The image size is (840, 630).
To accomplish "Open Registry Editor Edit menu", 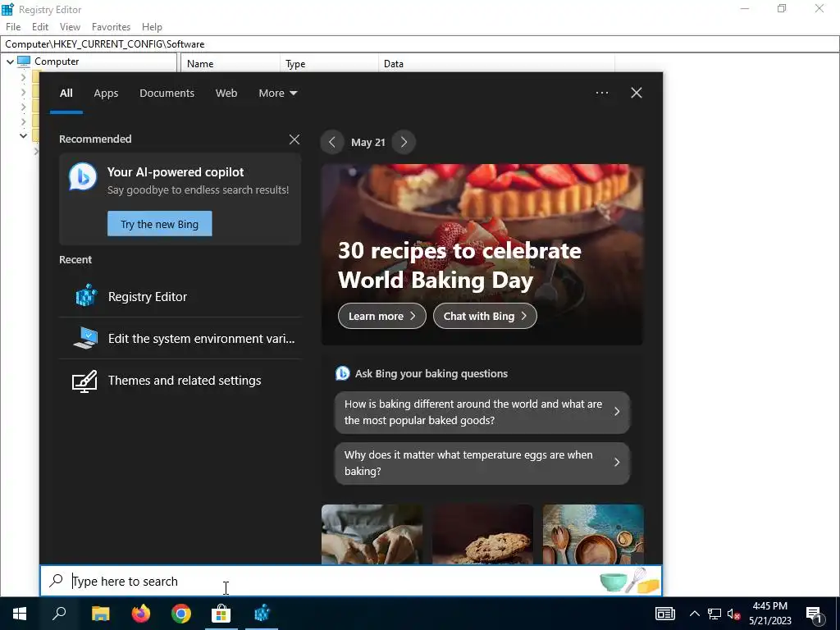I will click(40, 27).
